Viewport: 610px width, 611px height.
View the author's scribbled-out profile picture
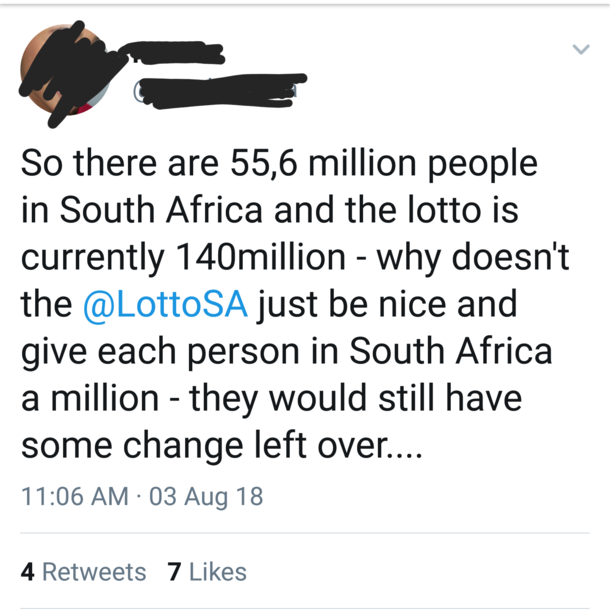click(x=66, y=70)
